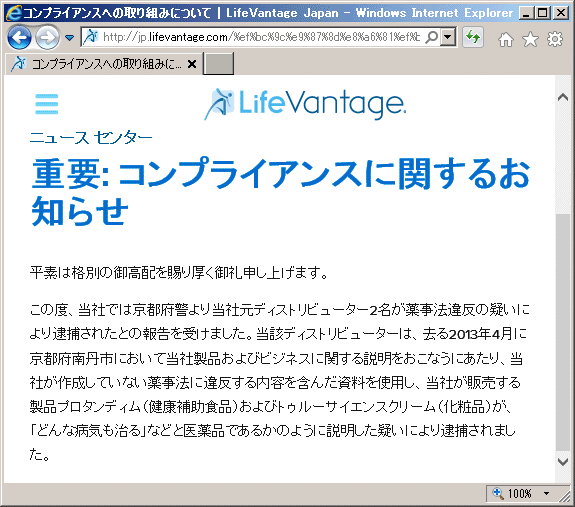Viewport: 575px width, 507px height.
Task: Click the search magnifier icon in address bar
Action: [432, 37]
